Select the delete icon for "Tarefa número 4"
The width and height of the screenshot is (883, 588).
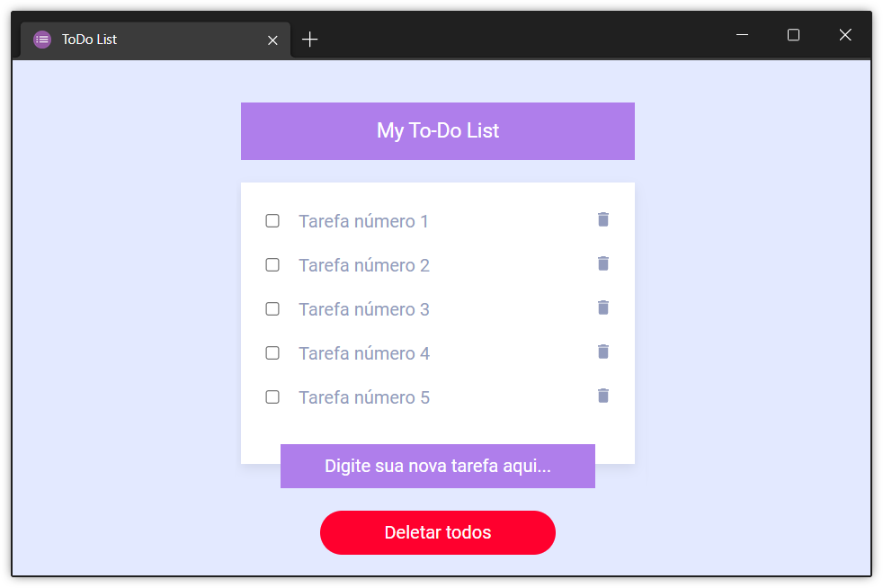pyautogui.click(x=602, y=352)
